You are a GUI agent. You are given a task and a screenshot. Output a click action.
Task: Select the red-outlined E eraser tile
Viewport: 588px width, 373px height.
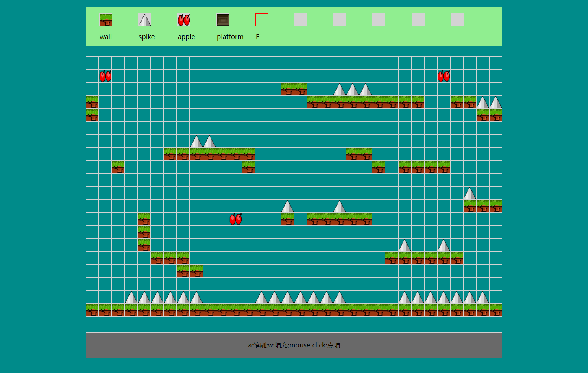[262, 20]
